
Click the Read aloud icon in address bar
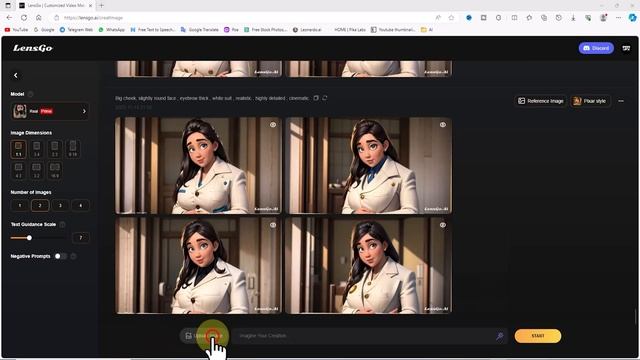tap(438, 18)
